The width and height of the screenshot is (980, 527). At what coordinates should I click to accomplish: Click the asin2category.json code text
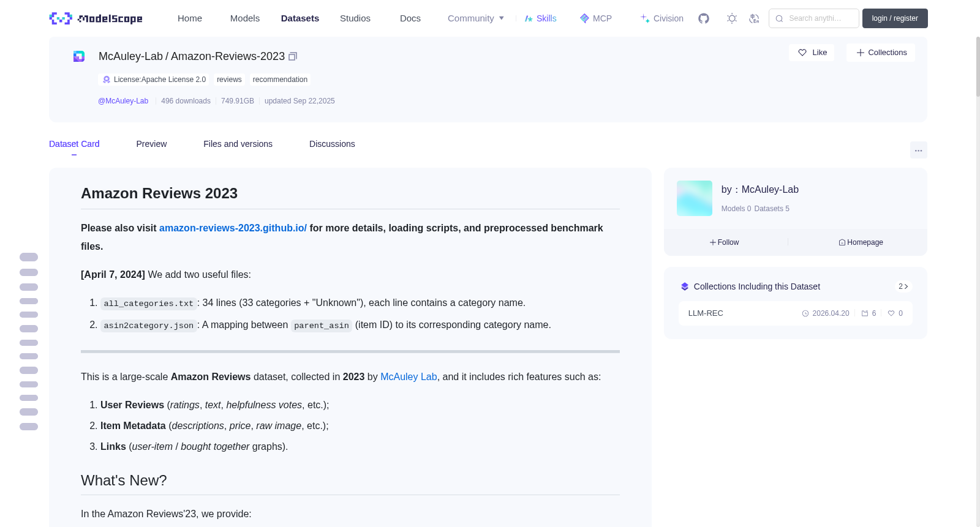point(149,326)
